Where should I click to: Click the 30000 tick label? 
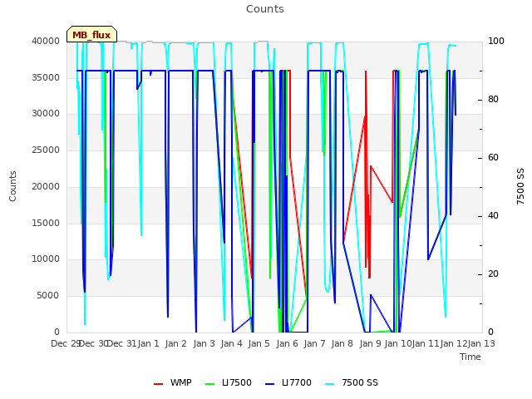pos(46,113)
